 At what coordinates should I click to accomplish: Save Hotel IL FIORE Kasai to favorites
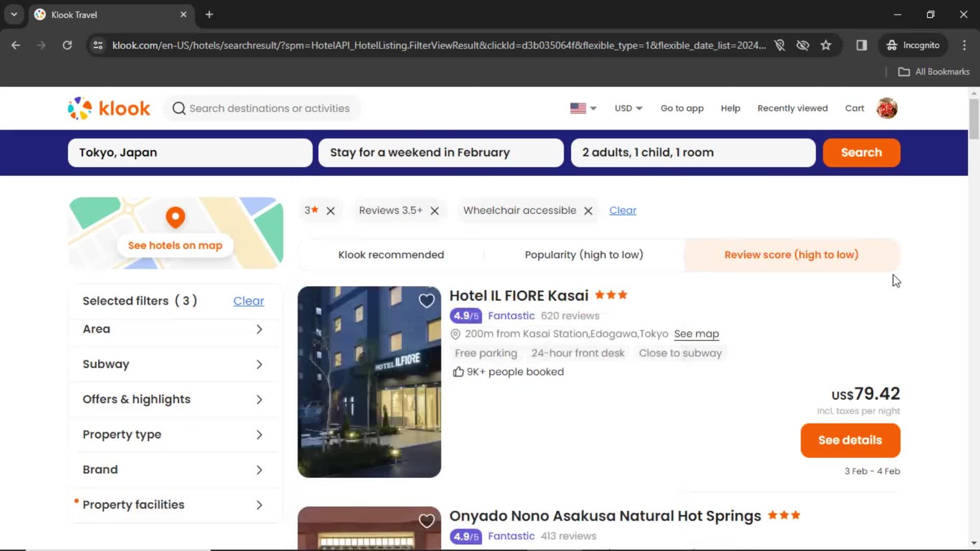pyautogui.click(x=427, y=300)
